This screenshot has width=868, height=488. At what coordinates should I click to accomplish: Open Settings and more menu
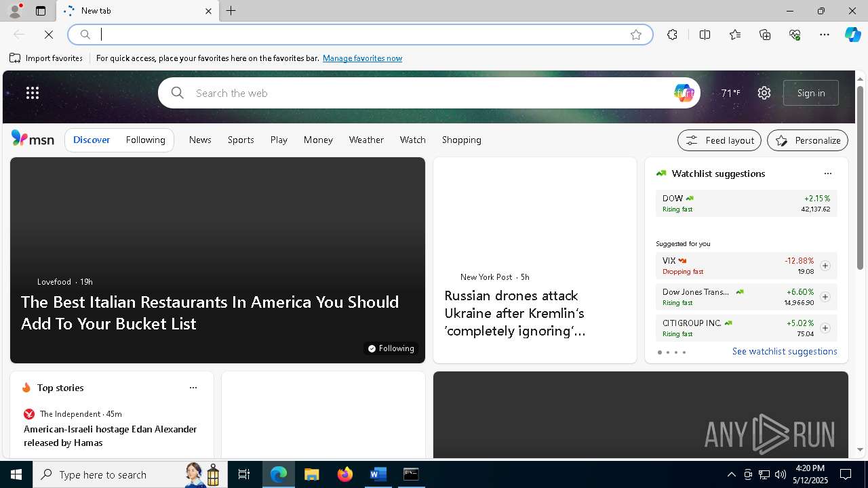825,35
